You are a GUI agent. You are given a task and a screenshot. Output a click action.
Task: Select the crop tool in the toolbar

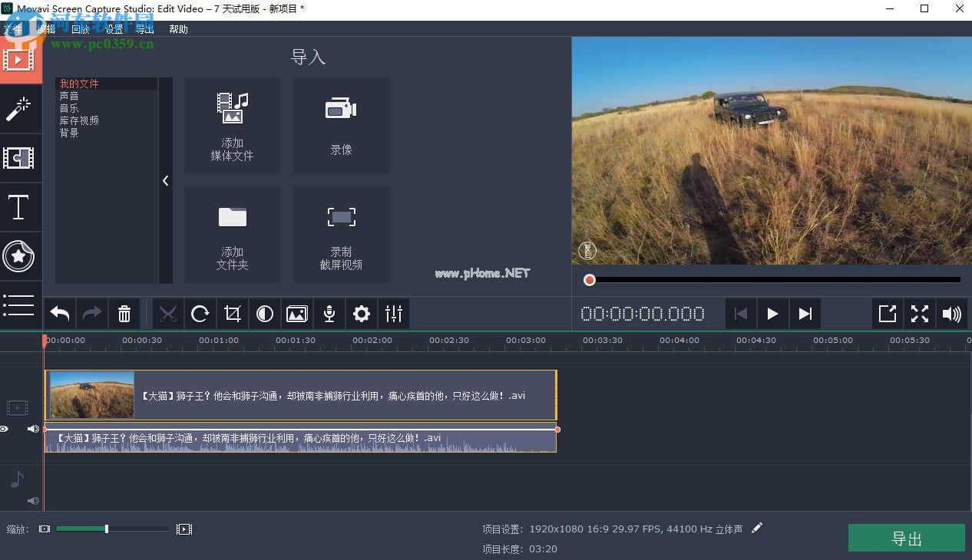[x=233, y=314]
